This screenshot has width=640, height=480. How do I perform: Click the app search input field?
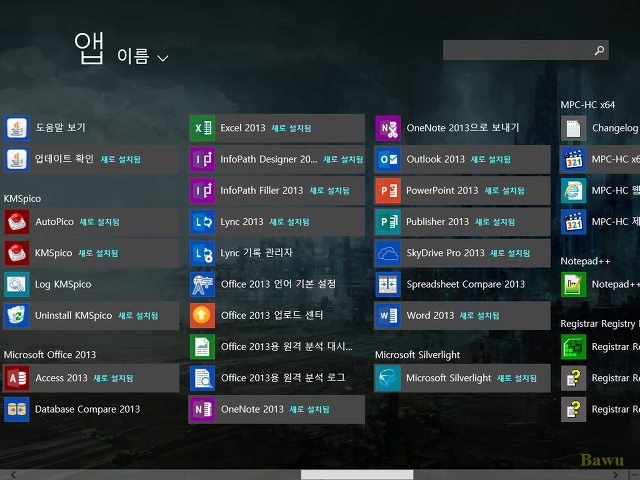tap(526, 50)
